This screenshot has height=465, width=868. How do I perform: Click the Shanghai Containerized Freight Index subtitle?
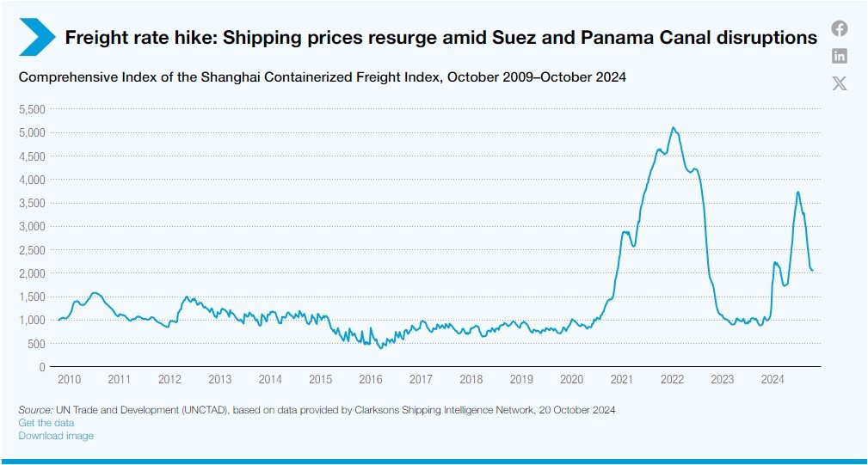[x=322, y=77]
